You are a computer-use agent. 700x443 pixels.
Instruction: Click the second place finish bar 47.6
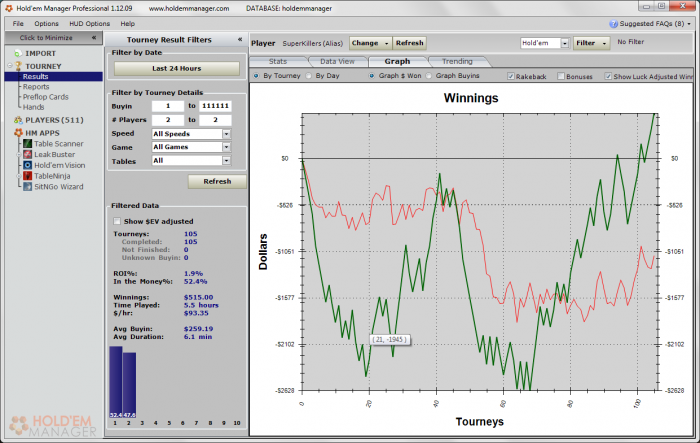(x=129, y=385)
